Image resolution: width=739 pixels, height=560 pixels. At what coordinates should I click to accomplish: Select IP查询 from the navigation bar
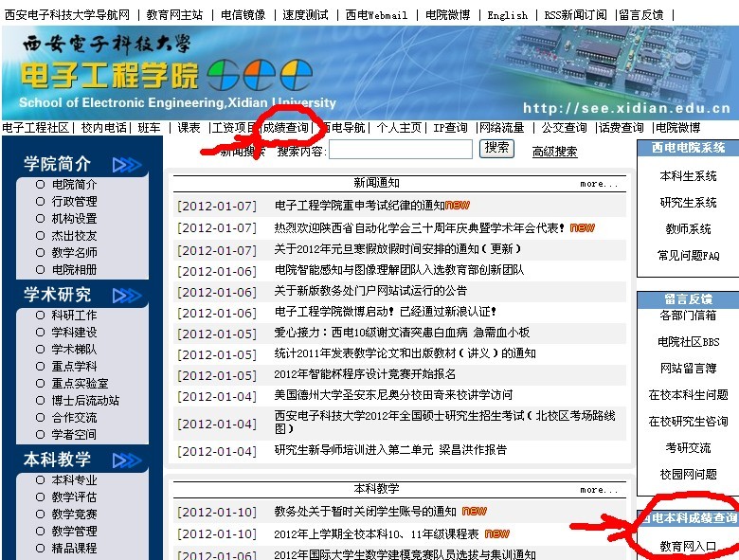(450, 128)
